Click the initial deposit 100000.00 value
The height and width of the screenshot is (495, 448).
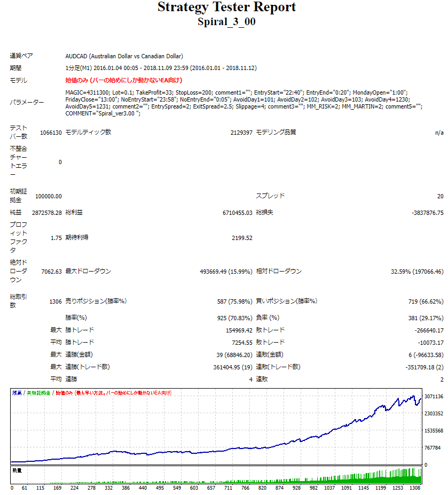48,196
